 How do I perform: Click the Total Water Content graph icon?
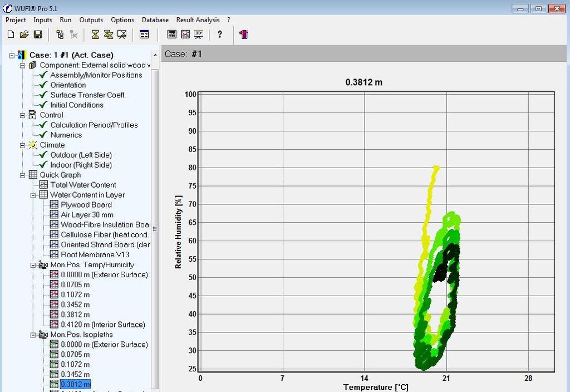point(43,185)
